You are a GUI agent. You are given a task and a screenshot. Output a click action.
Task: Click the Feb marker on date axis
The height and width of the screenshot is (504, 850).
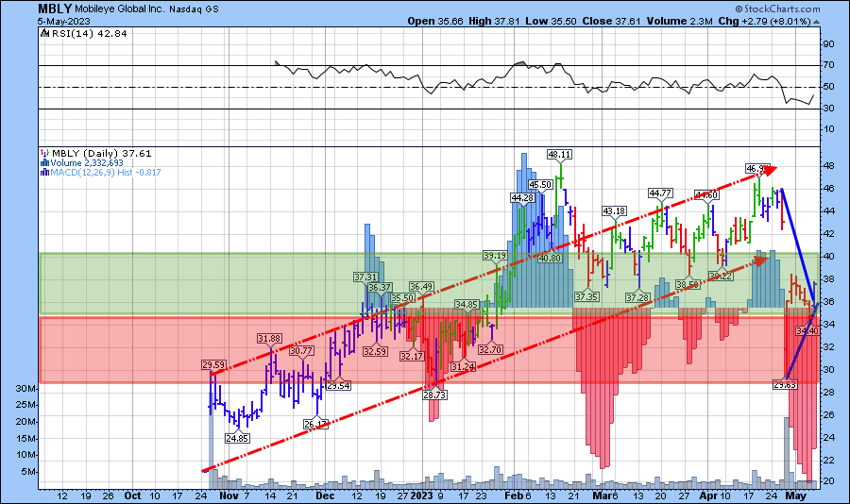(513, 495)
